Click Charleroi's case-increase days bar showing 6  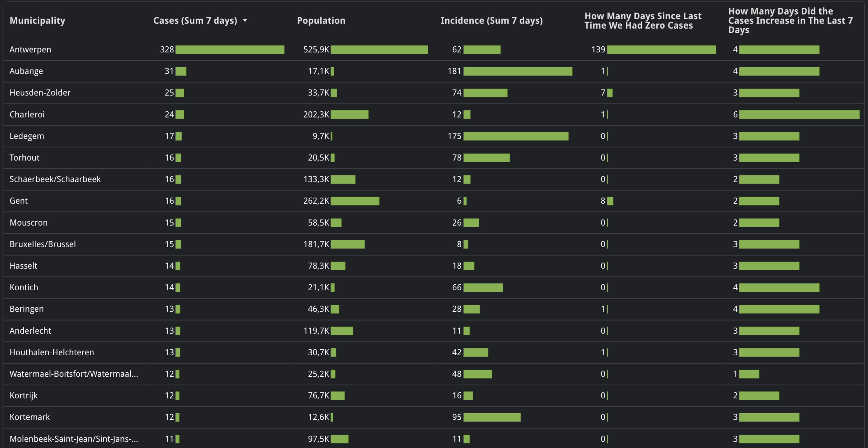799,115
